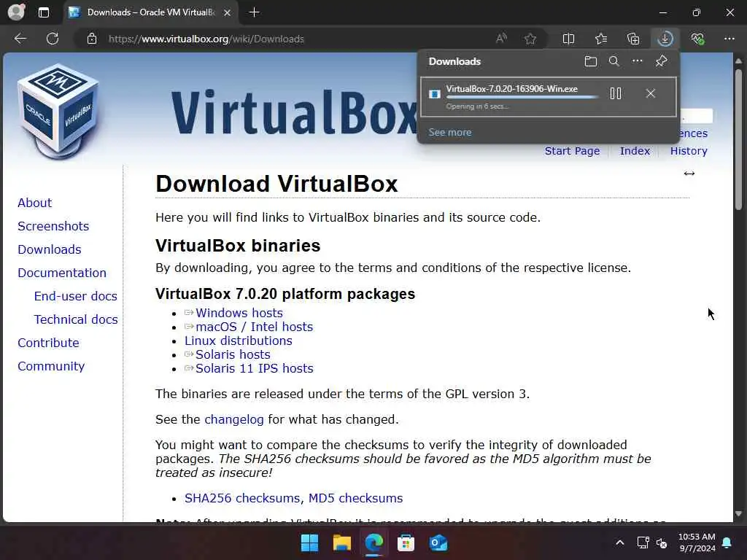Click VirtualBox-7.0.20-163906-Win.exe file name

point(511,88)
